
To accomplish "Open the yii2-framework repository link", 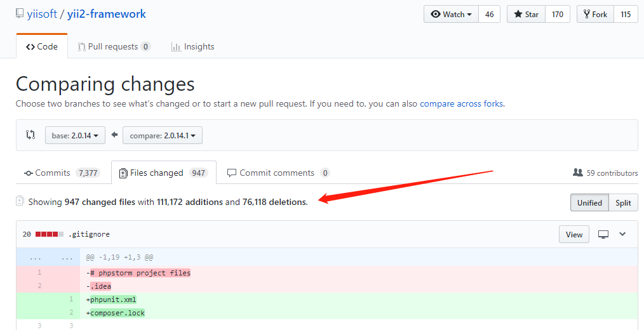I will (106, 14).
